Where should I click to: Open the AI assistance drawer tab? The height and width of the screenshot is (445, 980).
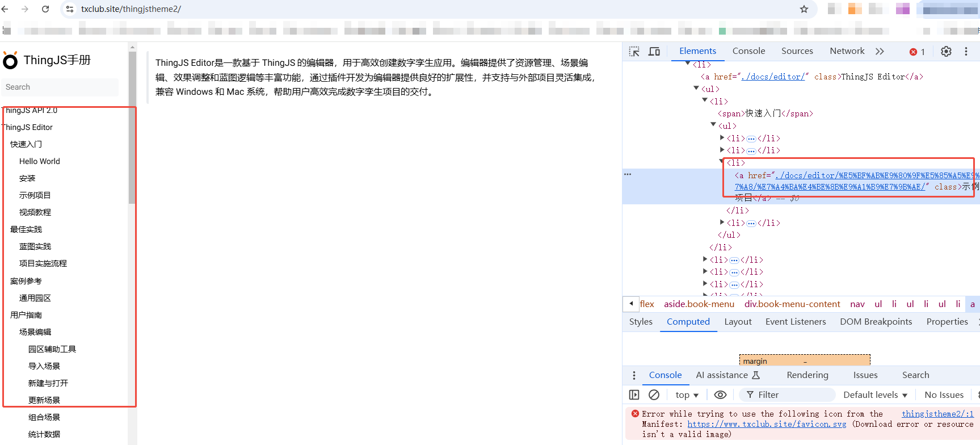click(728, 375)
